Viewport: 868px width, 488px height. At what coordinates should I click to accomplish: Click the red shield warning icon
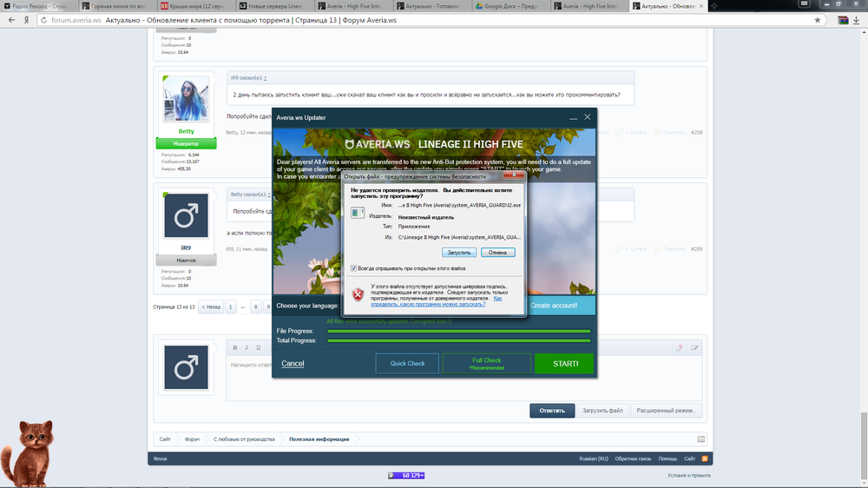[x=358, y=295]
